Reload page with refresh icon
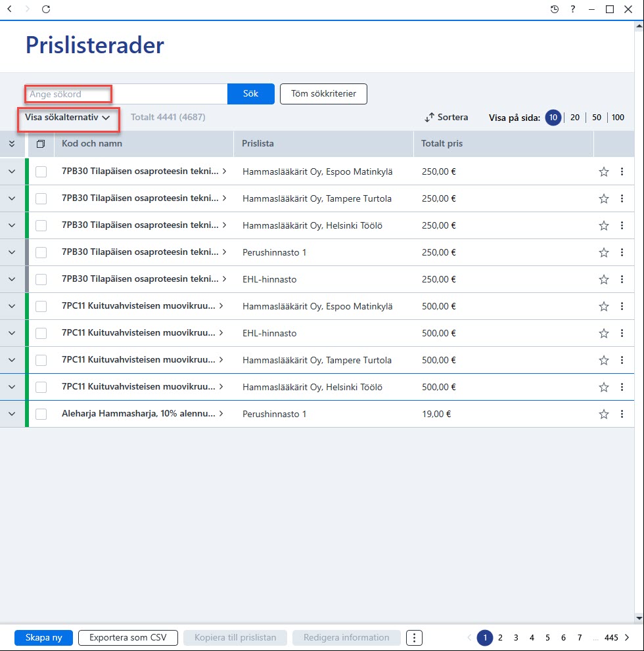The image size is (644, 651). (x=46, y=9)
